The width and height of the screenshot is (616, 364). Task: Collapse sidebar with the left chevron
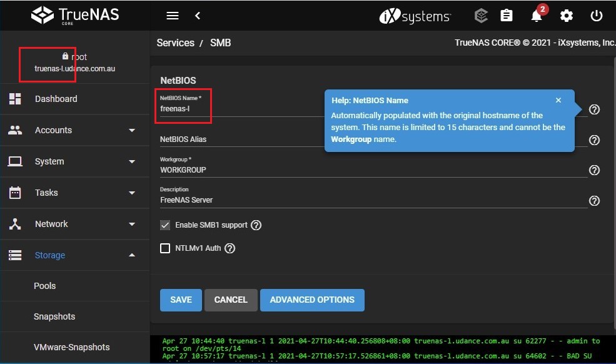pyautogui.click(x=198, y=16)
